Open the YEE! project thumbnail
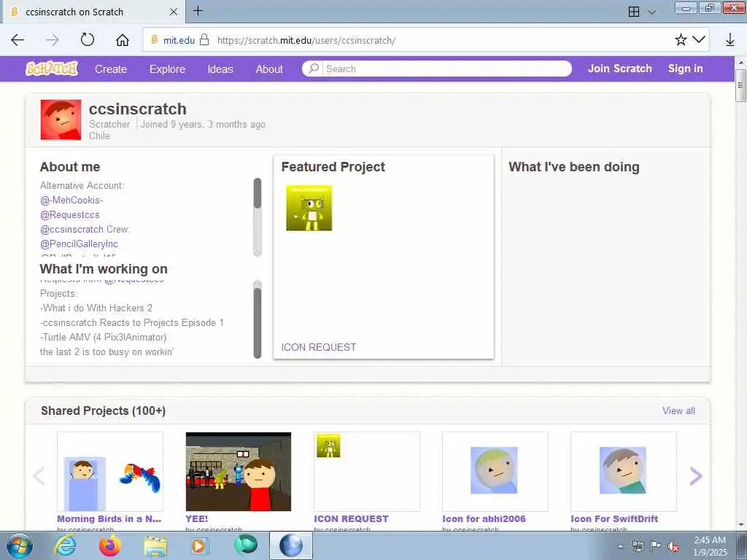The height and width of the screenshot is (560, 747). pyautogui.click(x=239, y=472)
